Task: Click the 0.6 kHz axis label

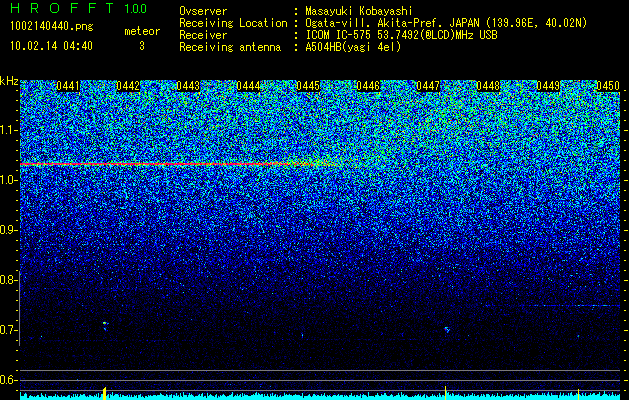Action: click(x=7, y=380)
